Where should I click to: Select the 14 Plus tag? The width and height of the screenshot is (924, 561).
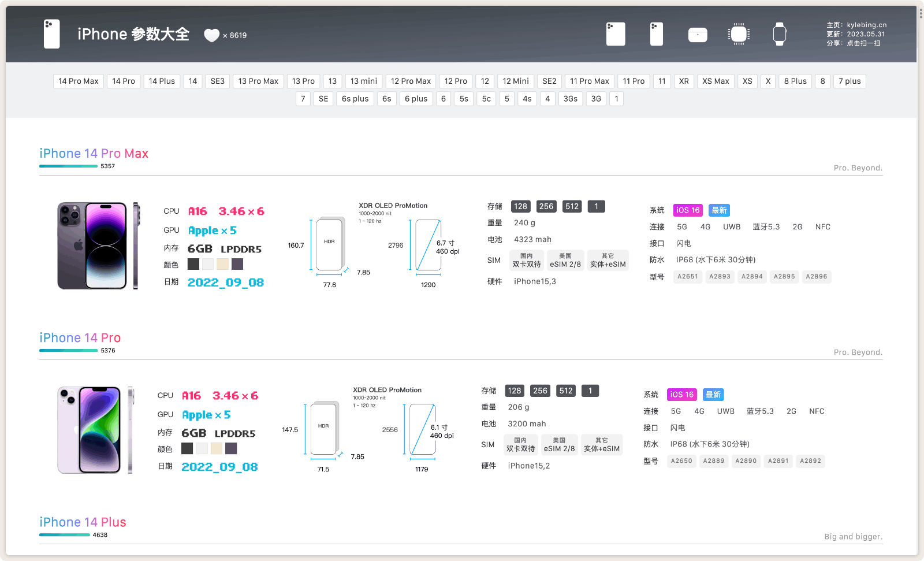click(162, 81)
